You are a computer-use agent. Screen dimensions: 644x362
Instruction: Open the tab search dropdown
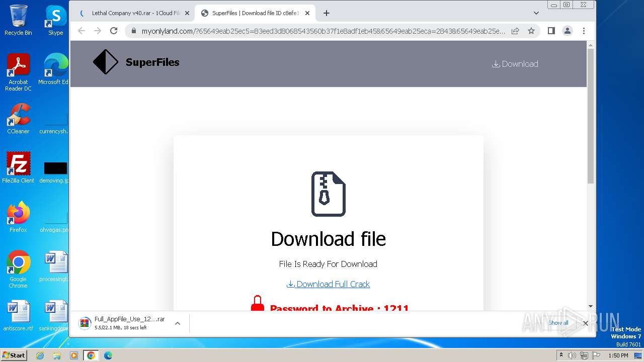click(536, 13)
